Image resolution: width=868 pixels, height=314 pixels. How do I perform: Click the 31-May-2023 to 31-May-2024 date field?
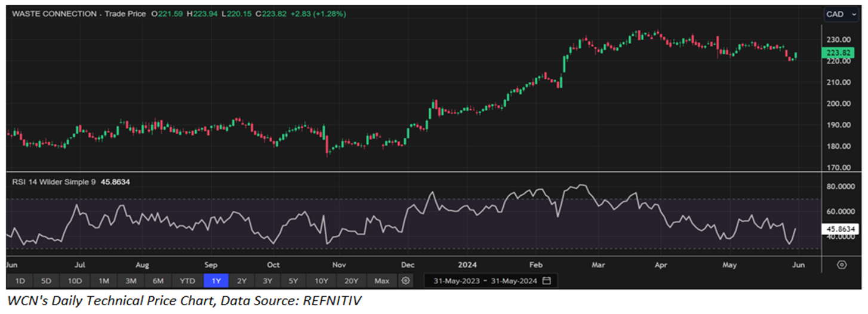(485, 281)
